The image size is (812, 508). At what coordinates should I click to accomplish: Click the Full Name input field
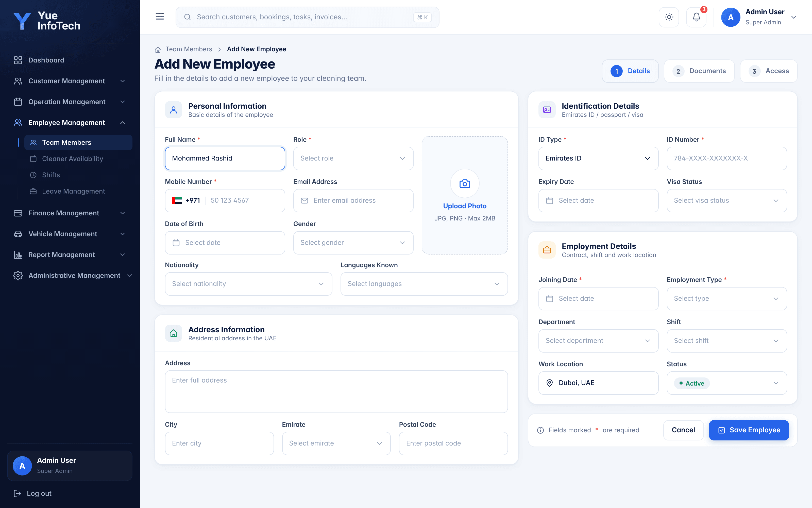(x=225, y=158)
